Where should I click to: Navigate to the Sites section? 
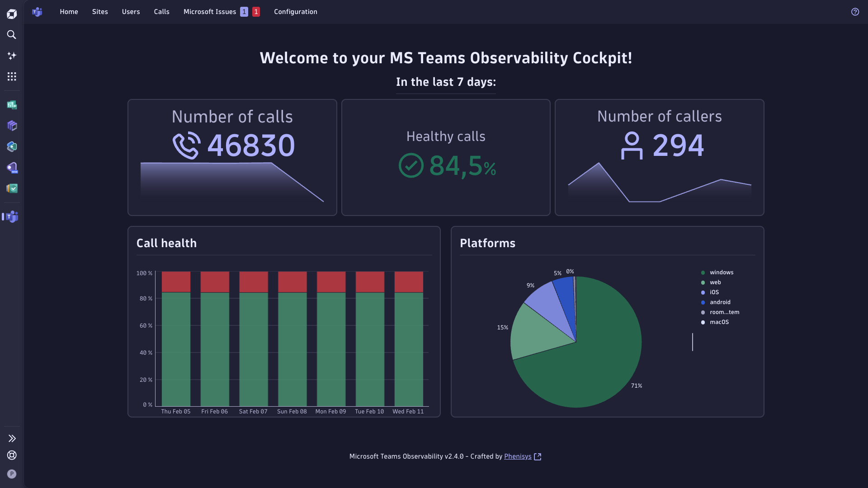click(100, 12)
